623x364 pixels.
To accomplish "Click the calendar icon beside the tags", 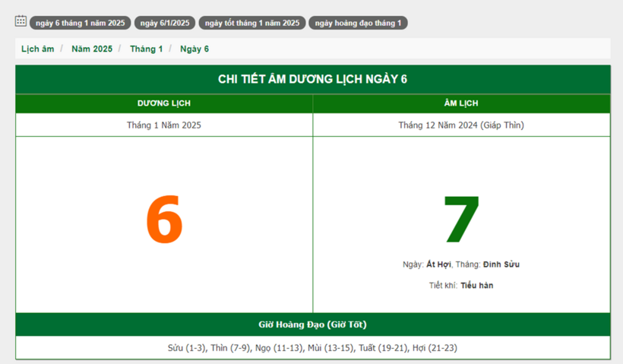I will (21, 21).
